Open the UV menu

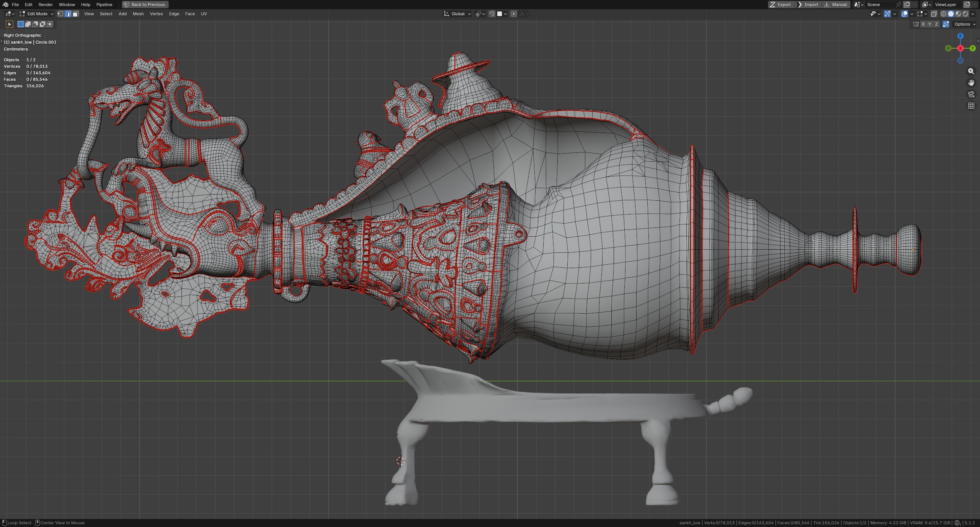[204, 14]
